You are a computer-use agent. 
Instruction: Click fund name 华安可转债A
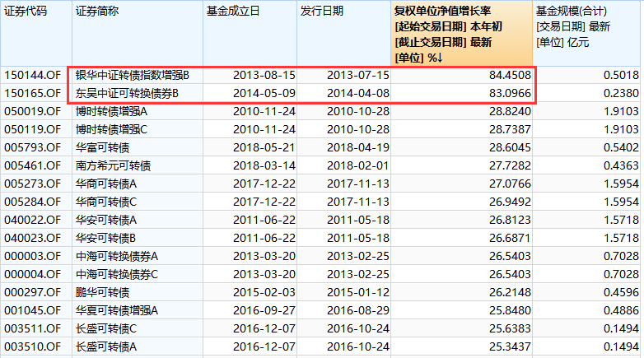(x=106, y=220)
